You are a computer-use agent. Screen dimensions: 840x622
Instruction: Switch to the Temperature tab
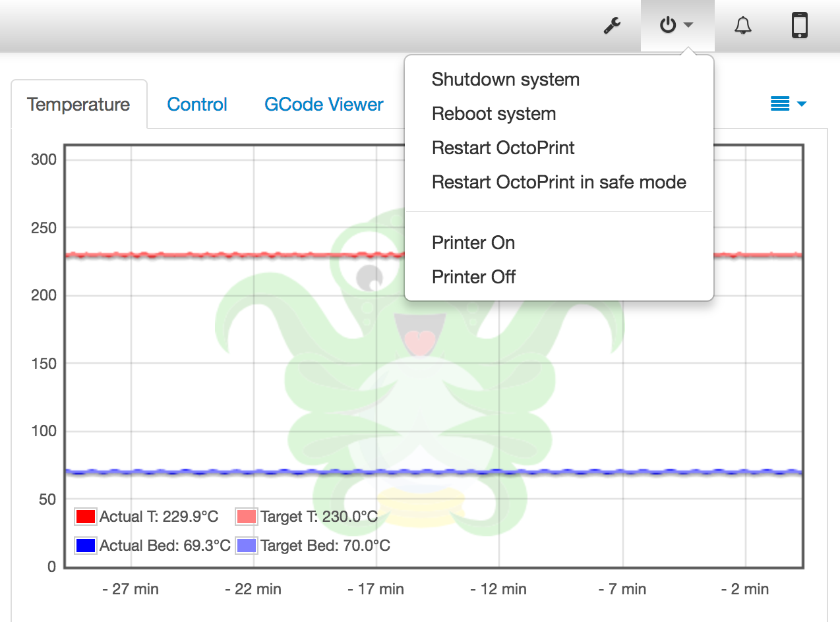click(x=78, y=105)
